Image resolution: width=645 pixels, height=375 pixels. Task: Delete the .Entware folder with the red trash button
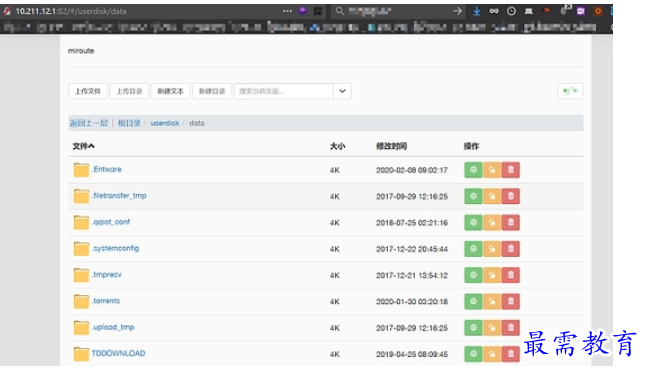click(x=511, y=170)
